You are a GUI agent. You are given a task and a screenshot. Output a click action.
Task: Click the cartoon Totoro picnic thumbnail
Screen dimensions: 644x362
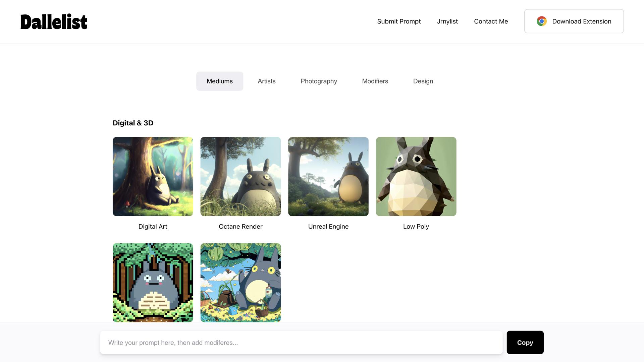[240, 283]
